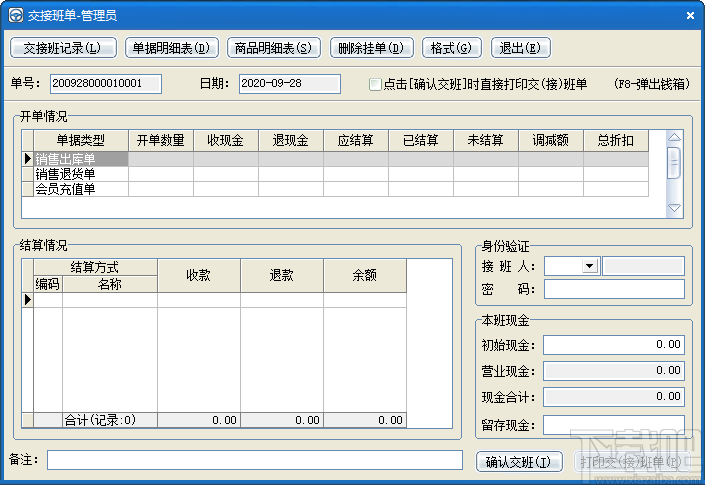The image size is (705, 485).
Task: Click the 现金合计 field
Action: [x=614, y=397]
